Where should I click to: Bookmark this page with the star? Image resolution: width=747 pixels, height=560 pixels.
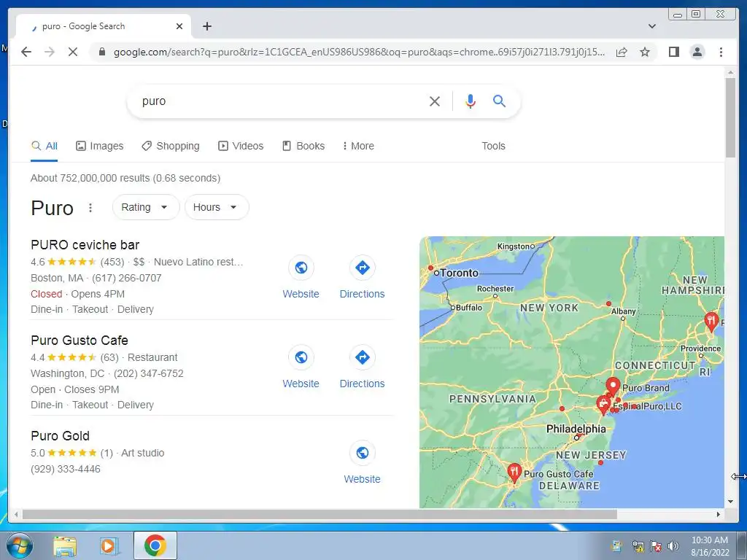tap(645, 52)
